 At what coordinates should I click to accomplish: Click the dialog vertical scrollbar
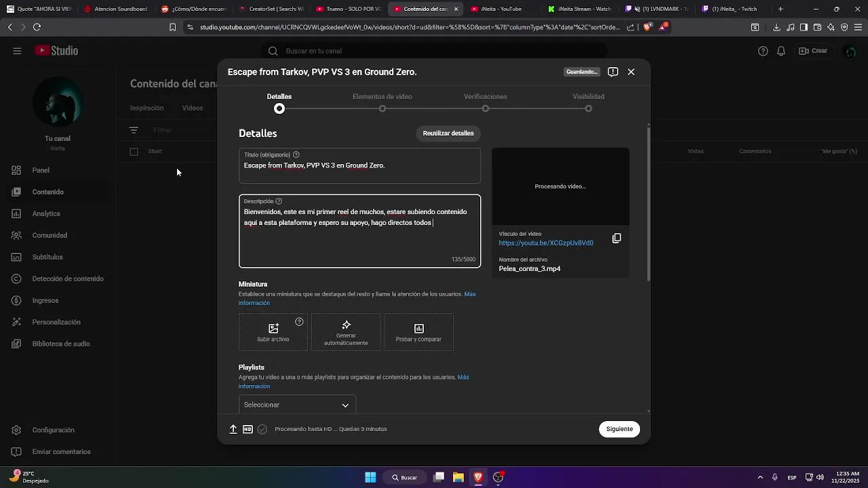point(649,203)
